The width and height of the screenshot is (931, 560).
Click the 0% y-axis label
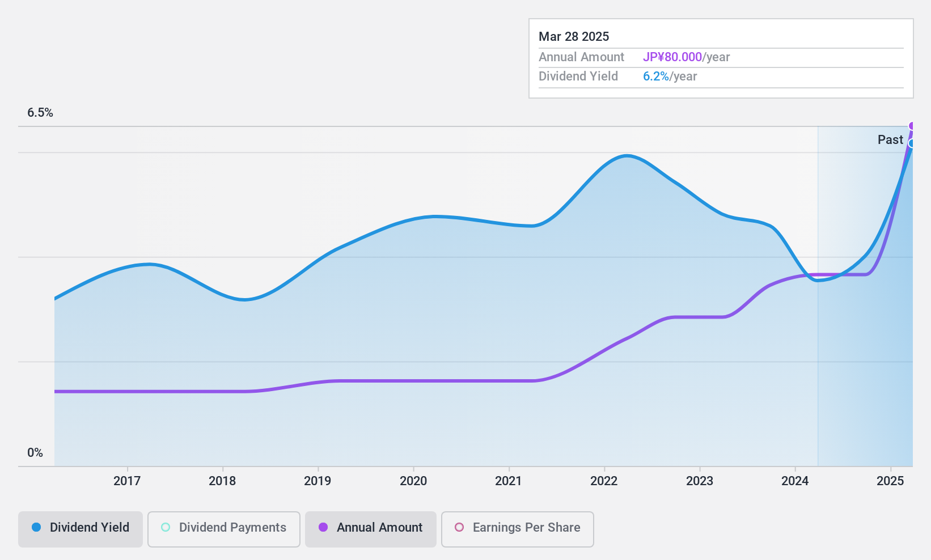tap(35, 453)
